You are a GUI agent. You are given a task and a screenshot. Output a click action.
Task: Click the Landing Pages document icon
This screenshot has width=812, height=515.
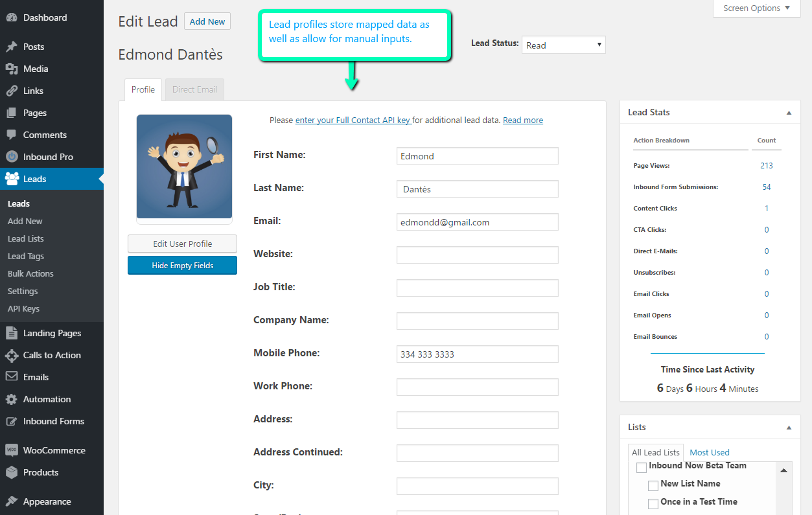pyautogui.click(x=11, y=333)
